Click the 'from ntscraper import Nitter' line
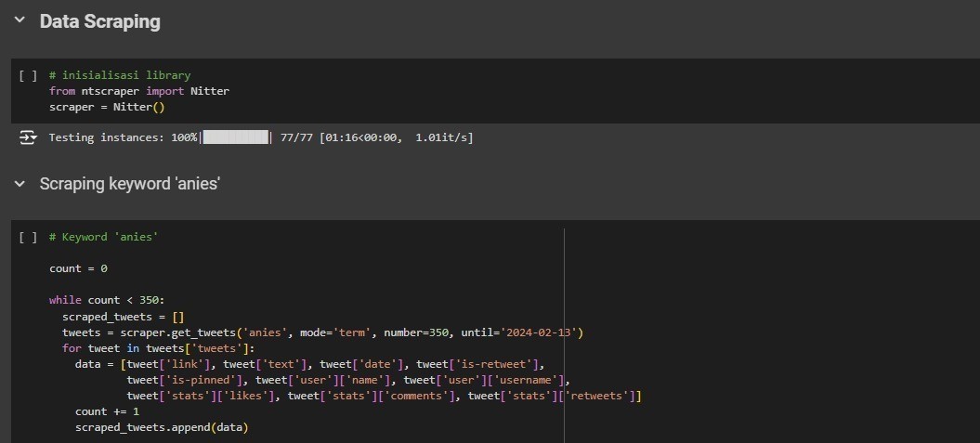980x443 pixels. [139, 91]
